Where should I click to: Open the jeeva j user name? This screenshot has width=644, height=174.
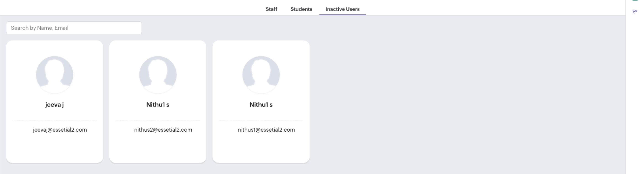[x=55, y=105]
